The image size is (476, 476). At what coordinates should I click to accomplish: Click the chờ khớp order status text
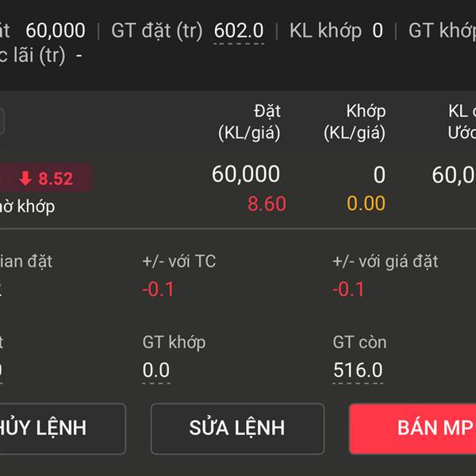tap(27, 207)
